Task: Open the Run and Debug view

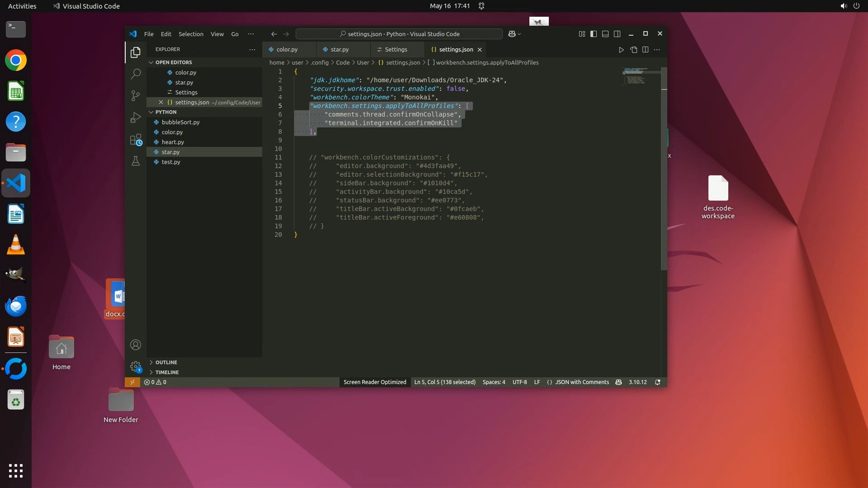Action: pos(136,117)
